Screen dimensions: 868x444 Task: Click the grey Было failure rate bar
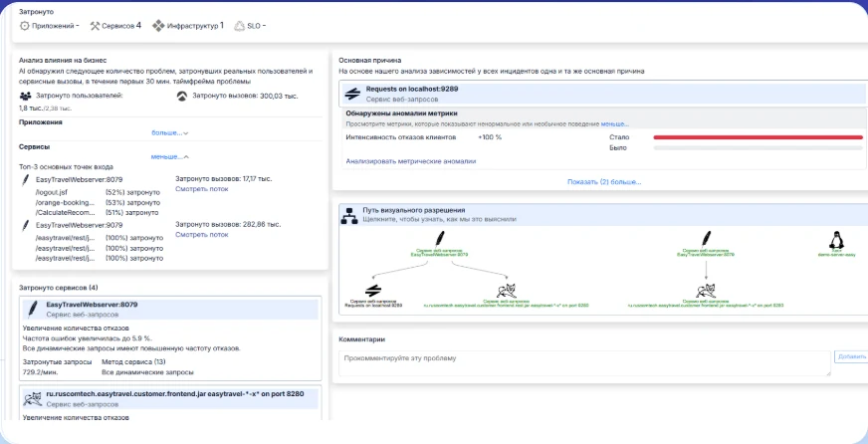tap(758, 147)
